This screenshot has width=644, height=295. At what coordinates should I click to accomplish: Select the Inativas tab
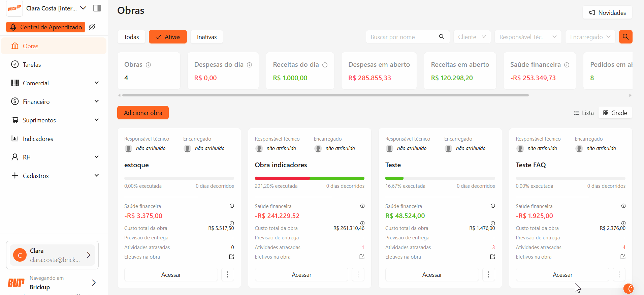tap(206, 37)
